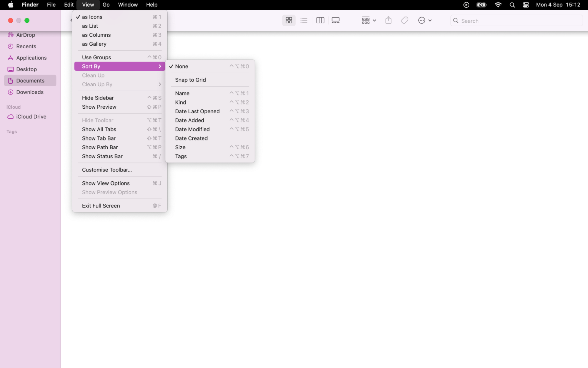Click the battery status icon

click(x=482, y=5)
